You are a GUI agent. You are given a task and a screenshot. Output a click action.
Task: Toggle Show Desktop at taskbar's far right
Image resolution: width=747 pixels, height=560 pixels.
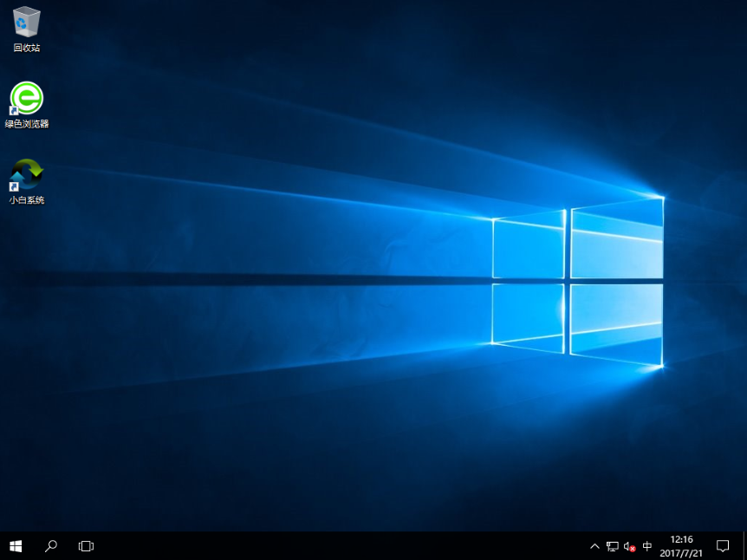click(x=744, y=546)
